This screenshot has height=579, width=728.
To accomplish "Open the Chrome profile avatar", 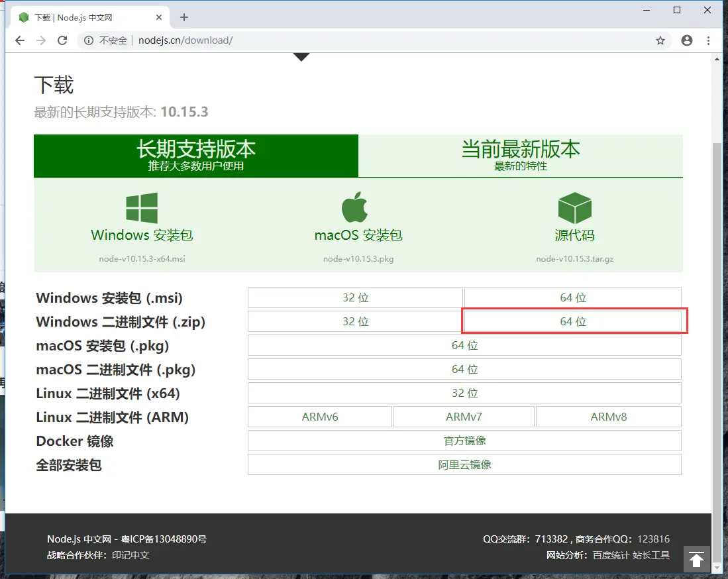I will point(687,40).
